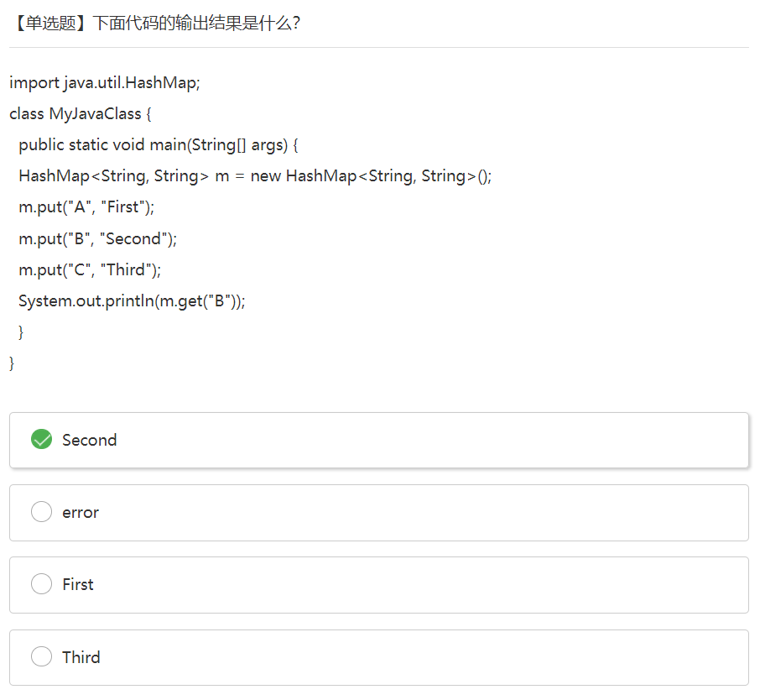
Task: Select the radio circle for "First"
Action: click(41, 584)
